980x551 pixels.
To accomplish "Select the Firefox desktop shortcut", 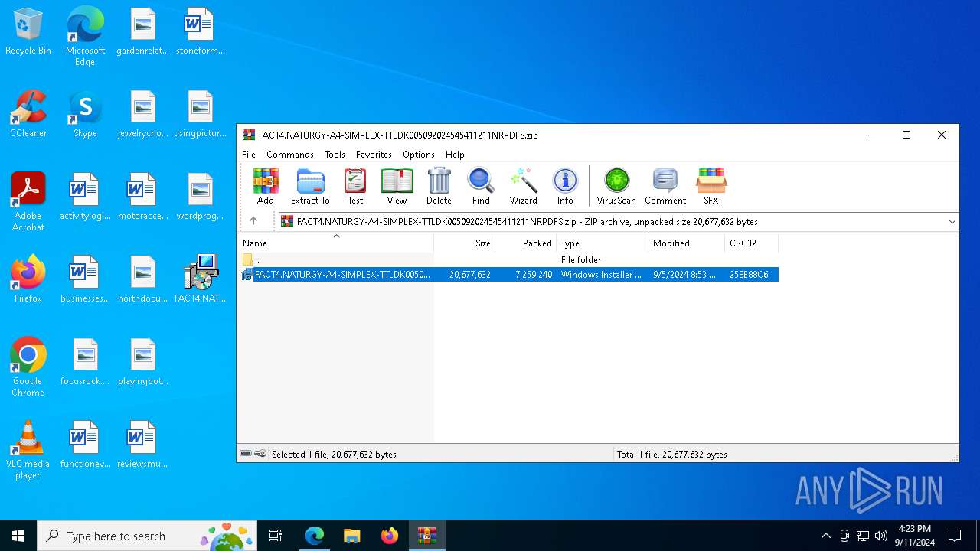I will (x=28, y=279).
